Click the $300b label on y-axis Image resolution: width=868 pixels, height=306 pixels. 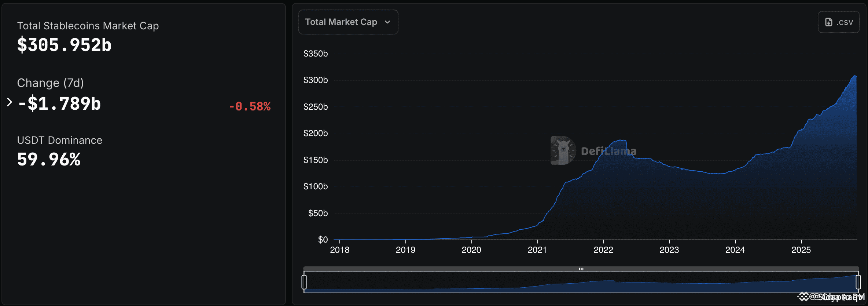click(x=316, y=80)
